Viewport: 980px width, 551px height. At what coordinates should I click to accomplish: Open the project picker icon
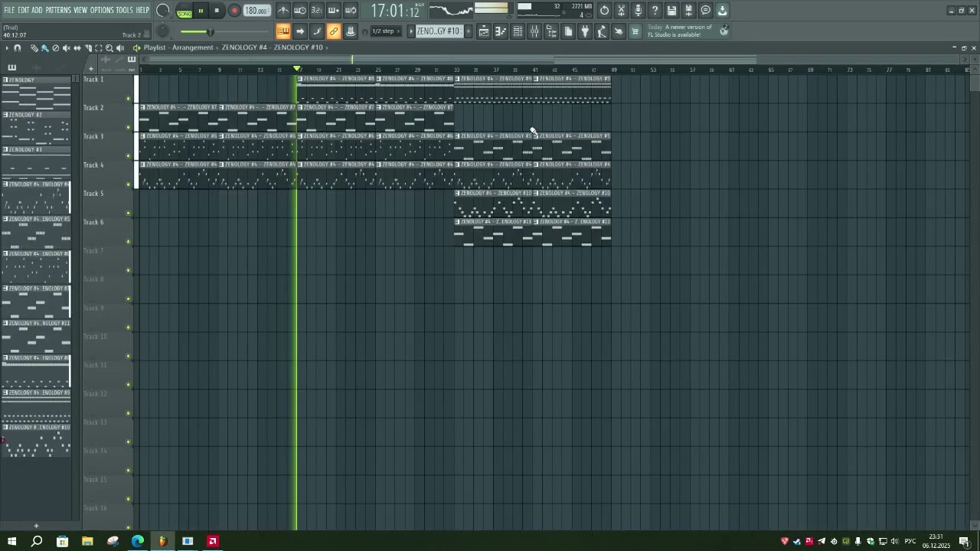568,31
